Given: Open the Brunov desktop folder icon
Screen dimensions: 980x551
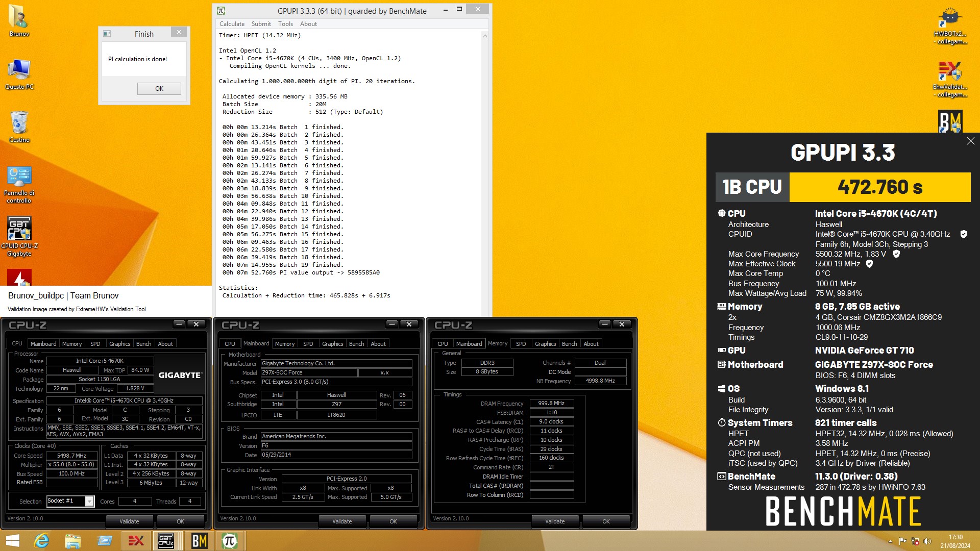Looking at the screenshot, I should tap(19, 20).
